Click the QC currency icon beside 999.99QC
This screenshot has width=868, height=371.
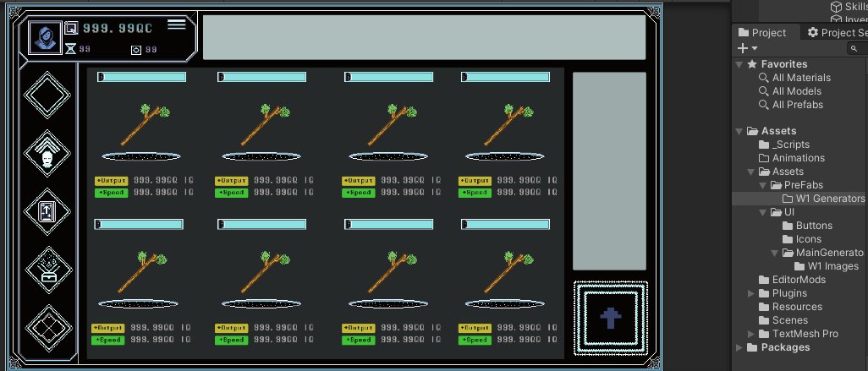tap(71, 28)
